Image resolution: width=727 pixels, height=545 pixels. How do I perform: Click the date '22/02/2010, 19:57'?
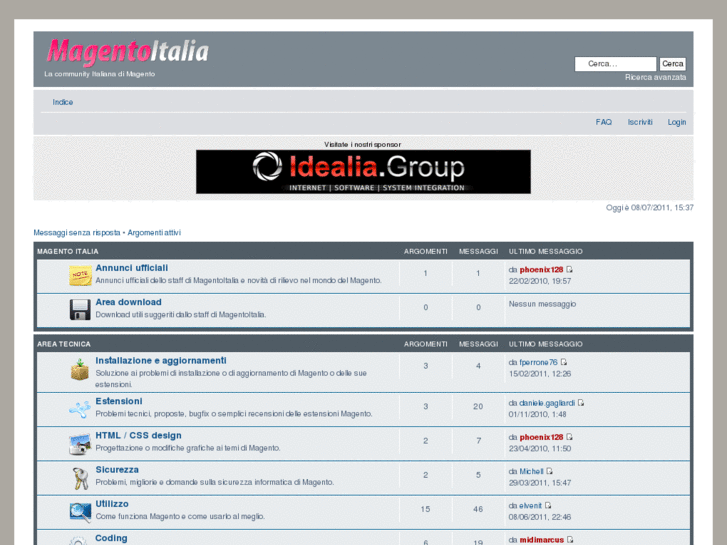tap(540, 281)
